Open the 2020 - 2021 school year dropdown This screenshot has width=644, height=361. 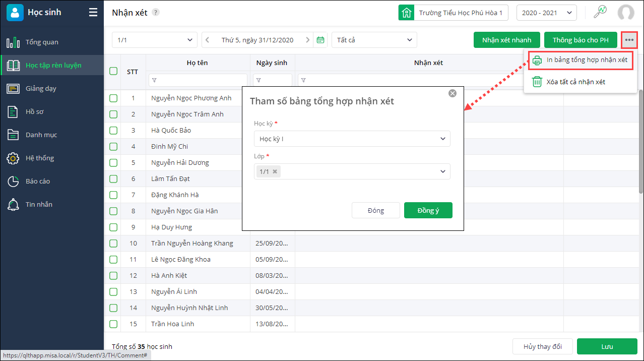pyautogui.click(x=547, y=13)
